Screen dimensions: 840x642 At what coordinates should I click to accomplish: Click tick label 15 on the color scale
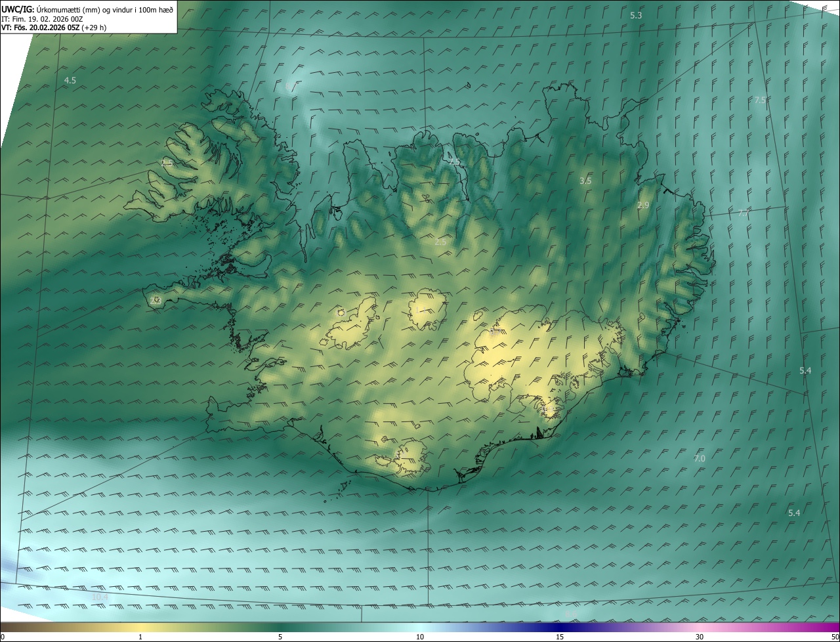pos(560,637)
